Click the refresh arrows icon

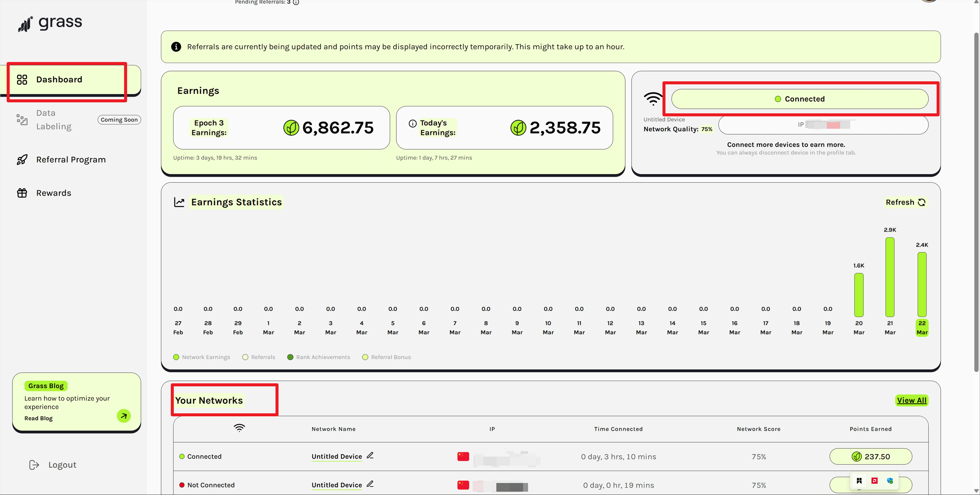tap(922, 202)
